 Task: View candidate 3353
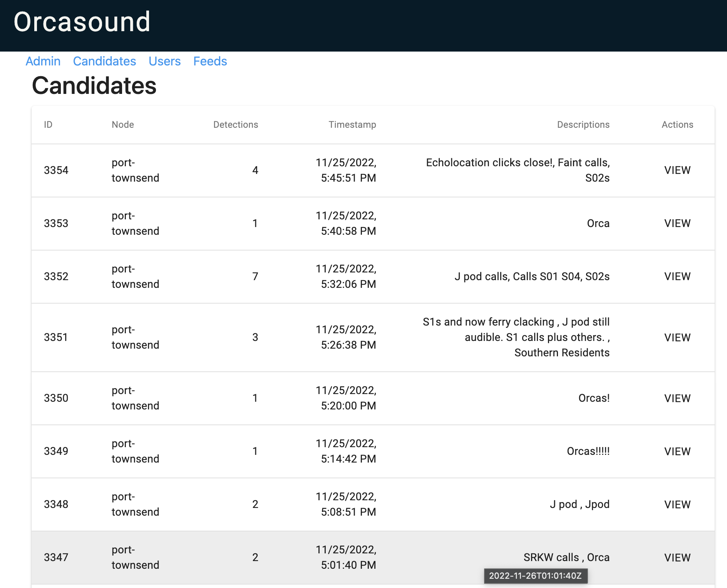pos(677,223)
